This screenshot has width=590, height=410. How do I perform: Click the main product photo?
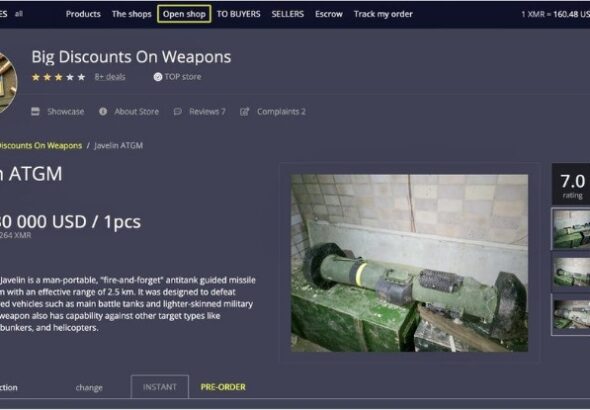click(x=409, y=263)
